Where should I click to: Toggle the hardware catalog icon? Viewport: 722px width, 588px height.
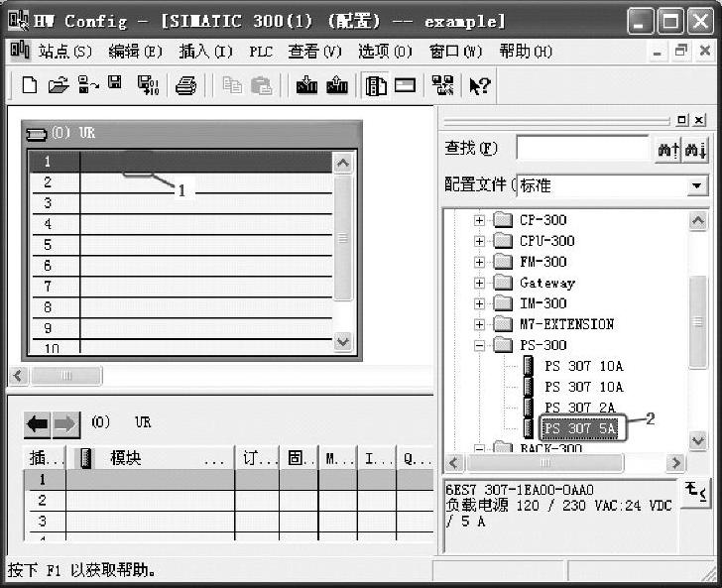(376, 86)
